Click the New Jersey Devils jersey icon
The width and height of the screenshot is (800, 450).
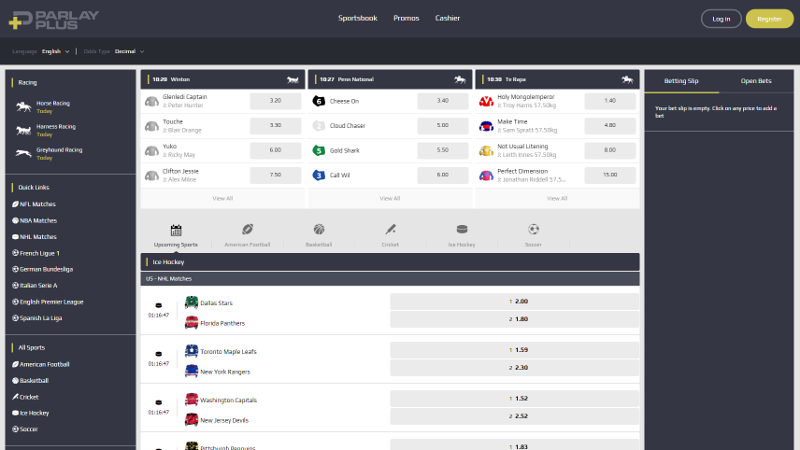click(x=191, y=419)
